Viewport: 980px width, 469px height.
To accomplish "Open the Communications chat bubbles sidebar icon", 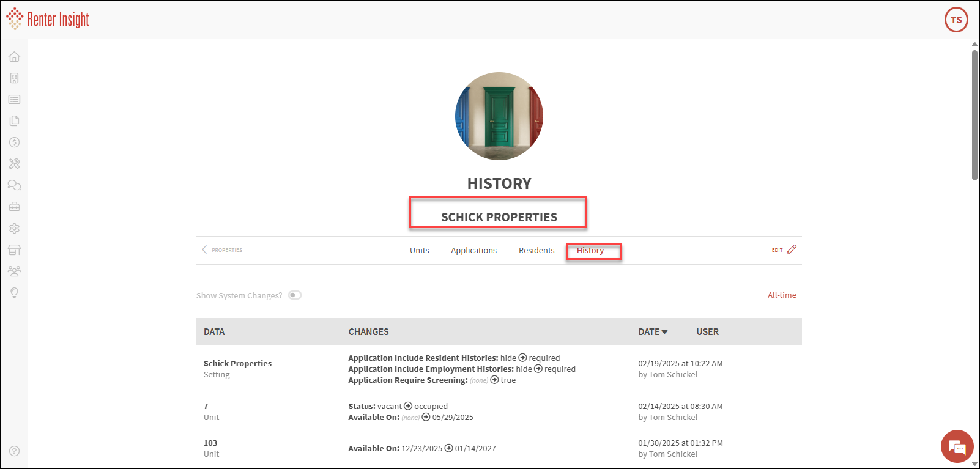I will (14, 185).
